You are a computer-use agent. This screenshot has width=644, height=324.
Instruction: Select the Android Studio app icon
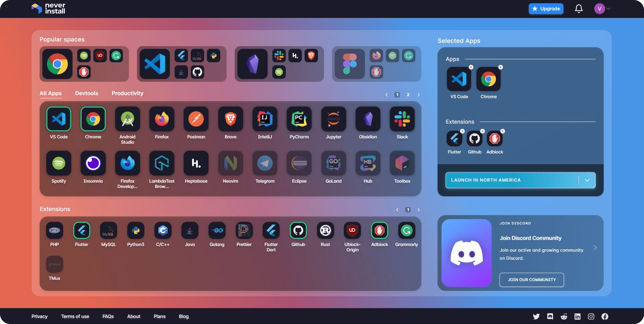[x=127, y=119]
